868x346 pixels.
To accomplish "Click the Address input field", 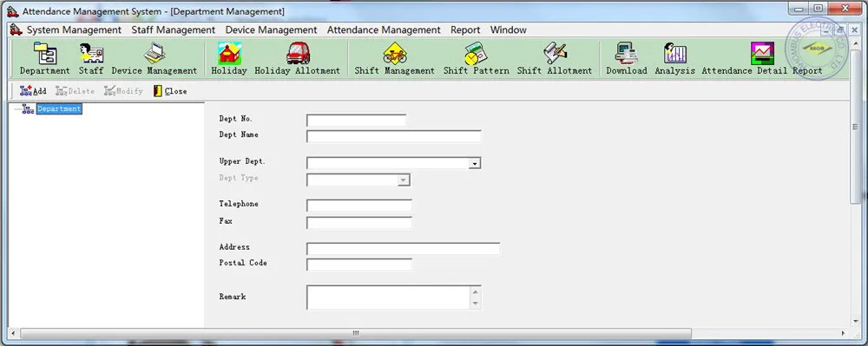I will click(x=403, y=249).
